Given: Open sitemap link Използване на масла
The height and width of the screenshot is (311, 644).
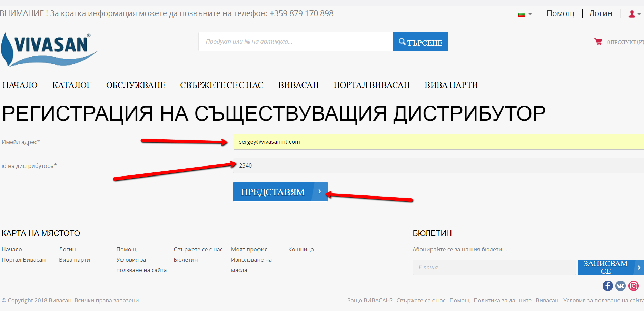Looking at the screenshot, I should tap(251, 265).
